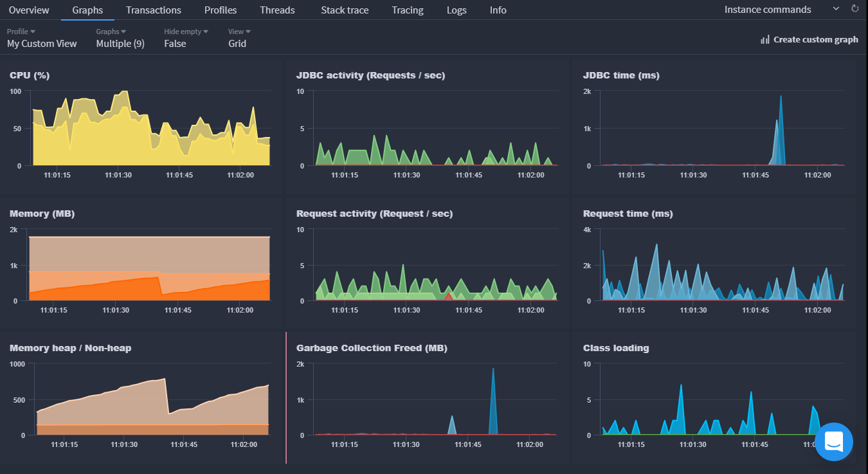Screen dimensions: 868x474
Task: Switch to the Transactions tab
Action: pyautogui.click(x=154, y=10)
